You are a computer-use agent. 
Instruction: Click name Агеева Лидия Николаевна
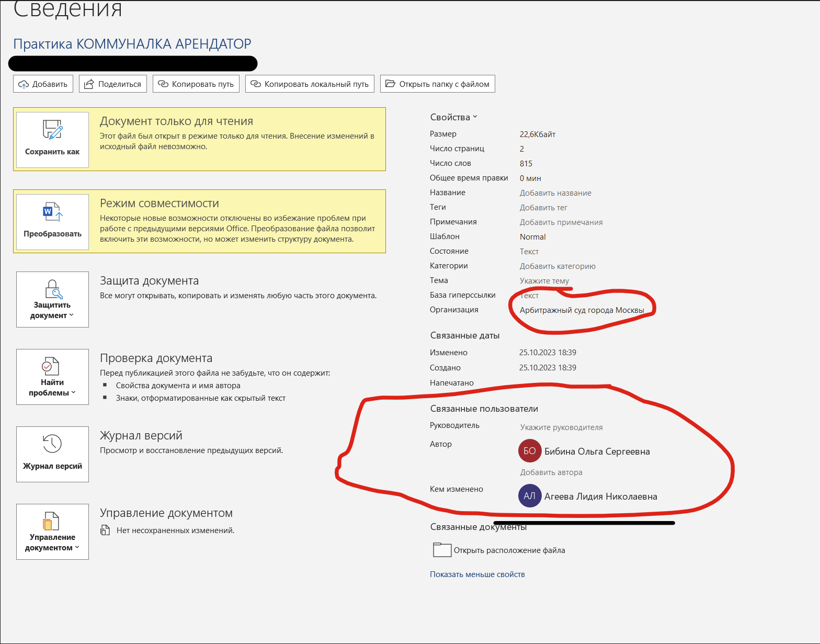click(x=601, y=496)
